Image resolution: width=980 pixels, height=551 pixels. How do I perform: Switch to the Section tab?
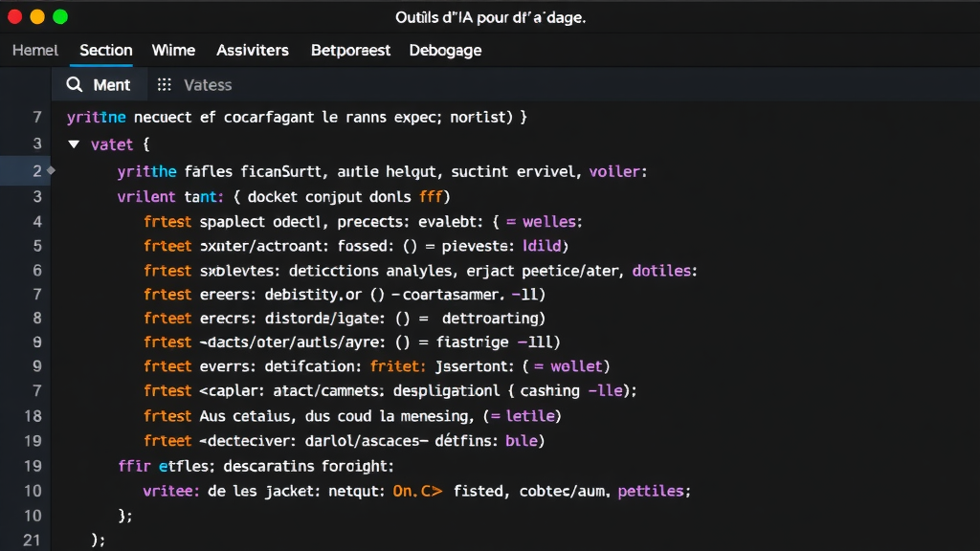tap(105, 50)
